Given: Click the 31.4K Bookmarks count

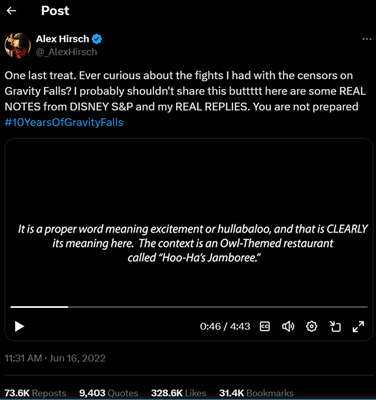Looking at the screenshot, I should [256, 393].
